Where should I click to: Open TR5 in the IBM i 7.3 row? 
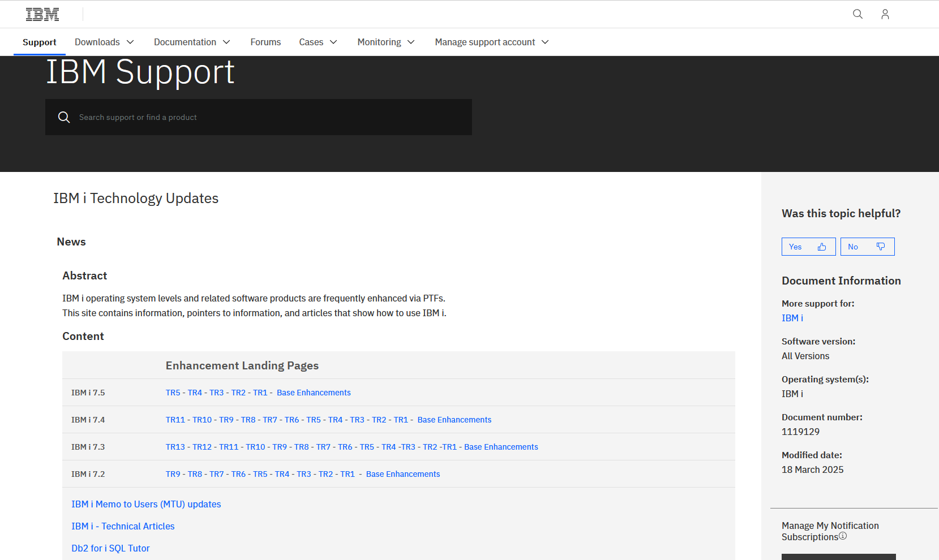pyautogui.click(x=367, y=447)
